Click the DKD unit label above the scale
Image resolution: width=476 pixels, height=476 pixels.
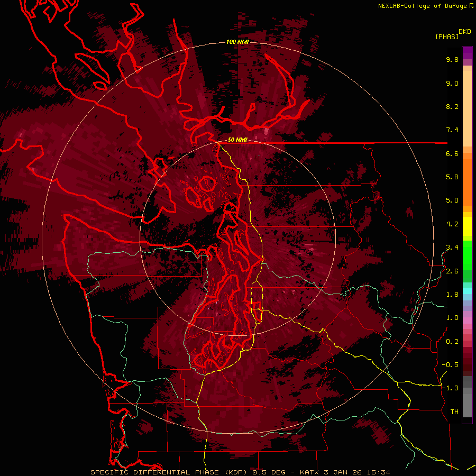[465, 32]
